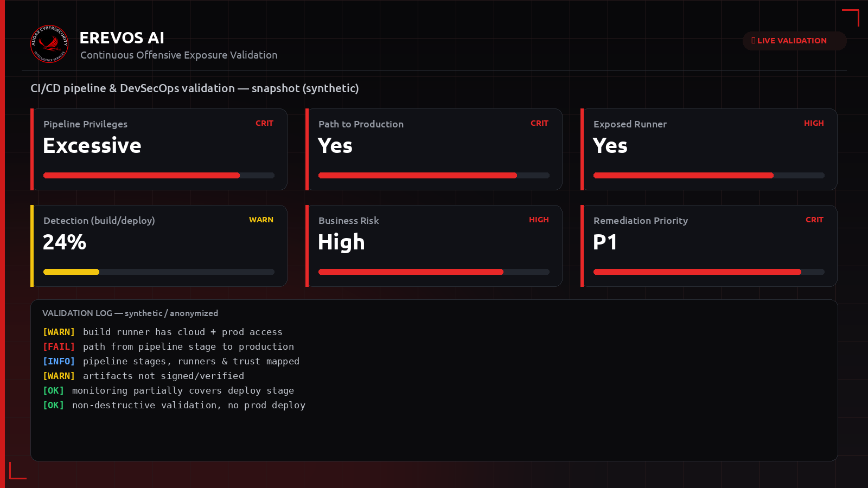Click the VALIDATION LOG header
Viewport: 868px width, 488px height.
[130, 313]
